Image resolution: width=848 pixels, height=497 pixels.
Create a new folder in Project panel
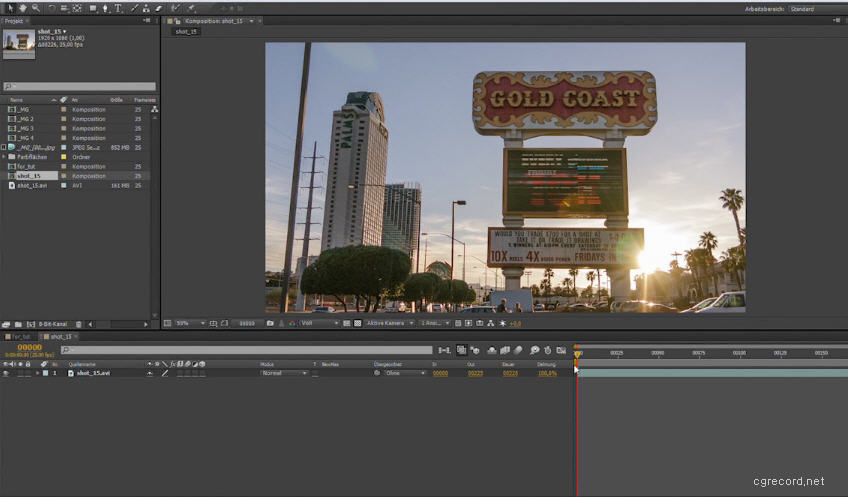coord(18,324)
